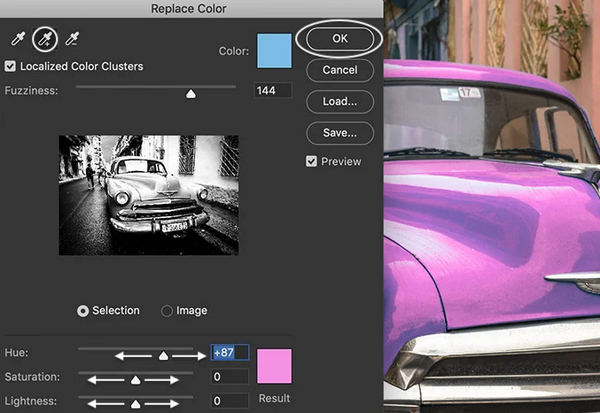Select the basic Eyedropper tool
The width and height of the screenshot is (600, 413).
coord(18,39)
